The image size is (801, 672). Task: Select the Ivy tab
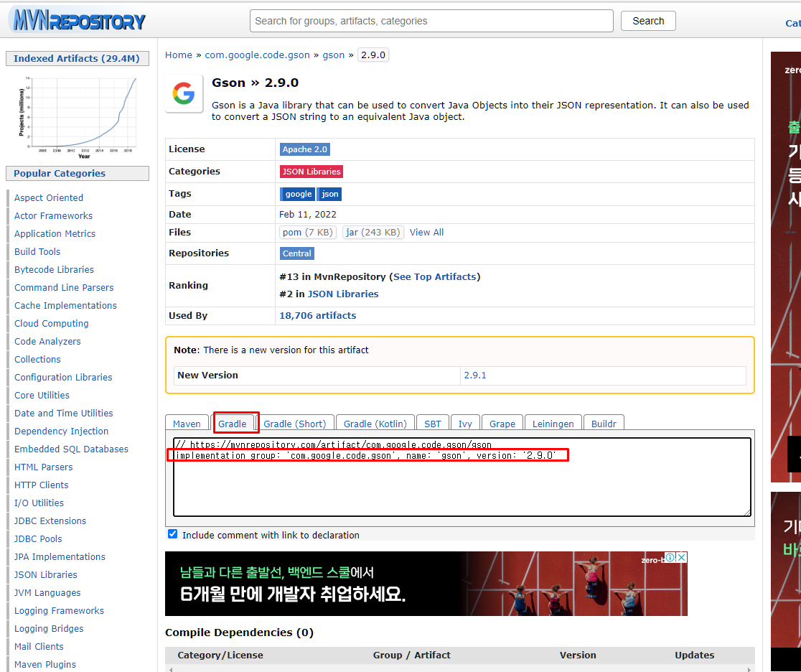[465, 424]
